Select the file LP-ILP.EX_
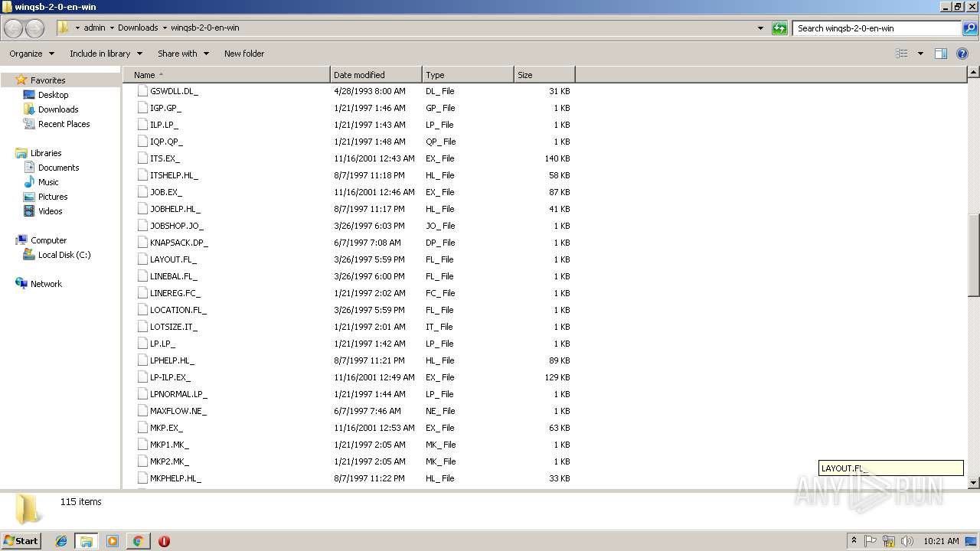 click(x=170, y=377)
